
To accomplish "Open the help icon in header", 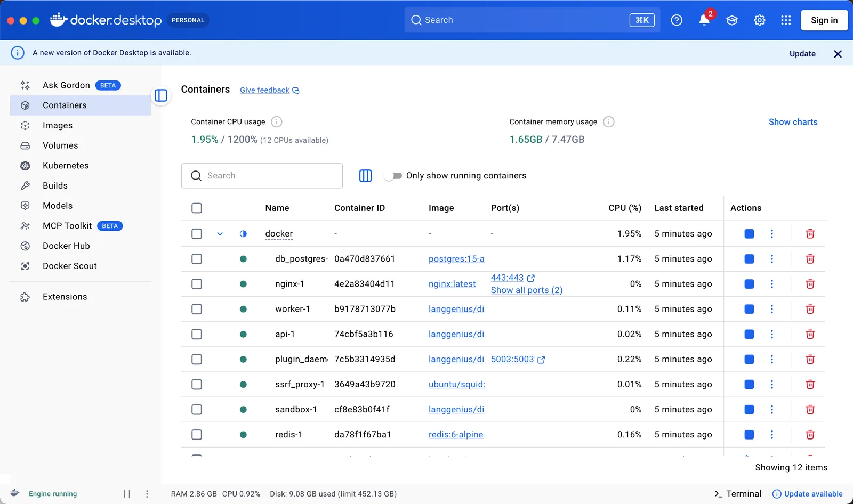I will click(x=677, y=20).
